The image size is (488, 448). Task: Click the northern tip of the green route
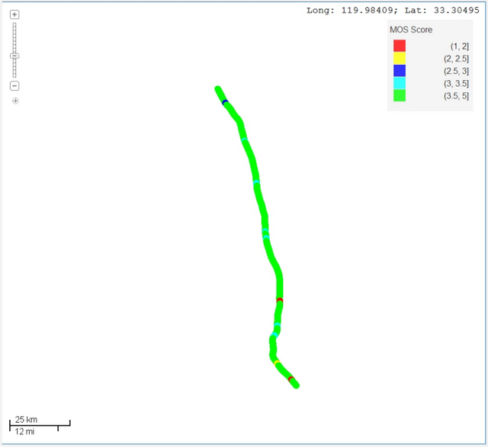[218, 89]
